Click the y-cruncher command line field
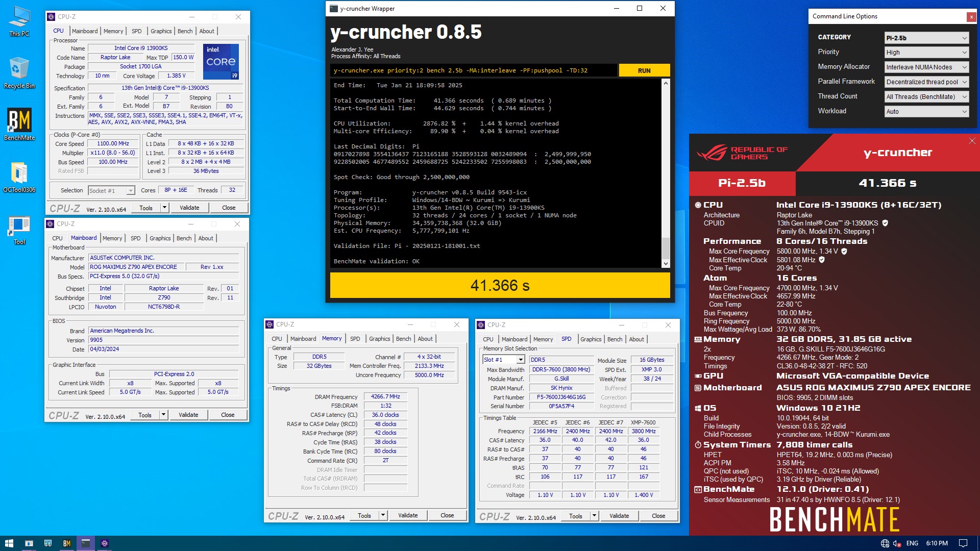980x551 pixels. pos(473,70)
